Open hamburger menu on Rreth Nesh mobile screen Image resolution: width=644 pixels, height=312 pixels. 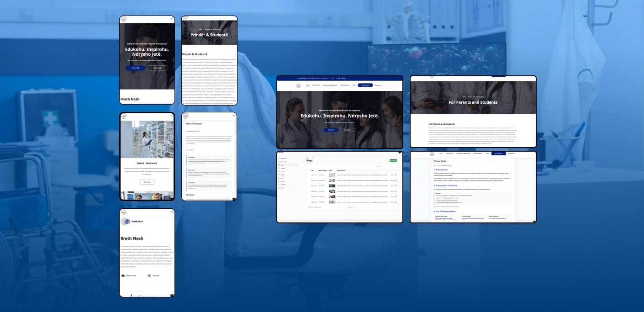tap(172, 212)
